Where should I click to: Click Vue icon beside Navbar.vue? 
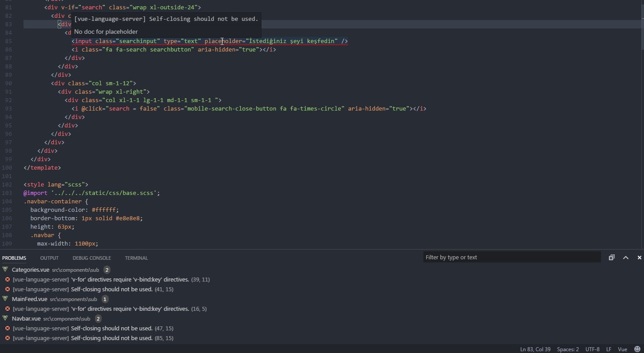tap(5, 318)
